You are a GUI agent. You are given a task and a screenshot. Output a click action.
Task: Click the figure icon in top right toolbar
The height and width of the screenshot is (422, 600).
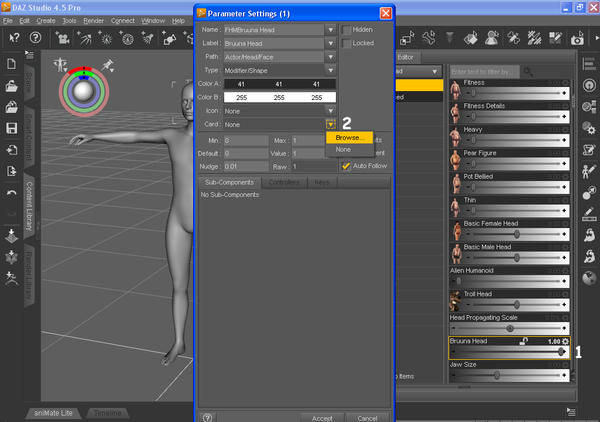point(491,38)
